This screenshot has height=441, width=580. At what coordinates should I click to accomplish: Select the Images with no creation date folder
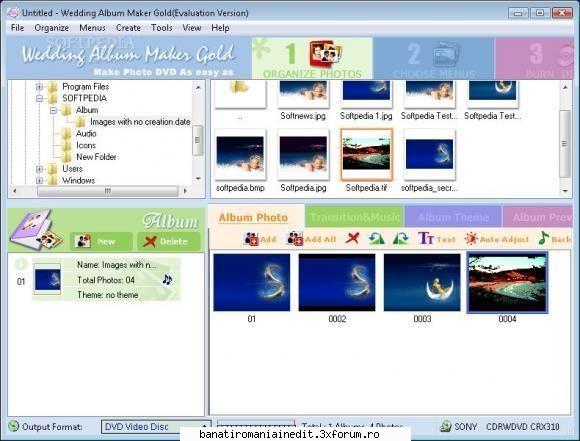coord(140,122)
